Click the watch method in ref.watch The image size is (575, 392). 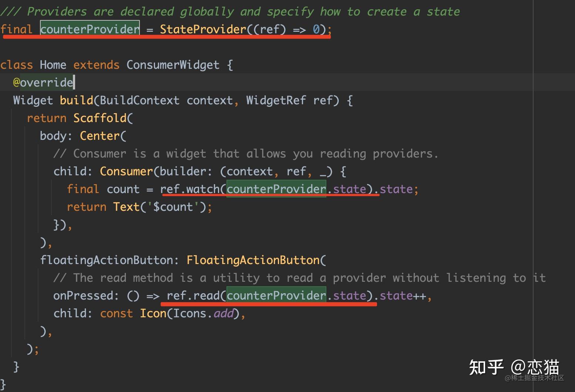pyautogui.click(x=203, y=189)
